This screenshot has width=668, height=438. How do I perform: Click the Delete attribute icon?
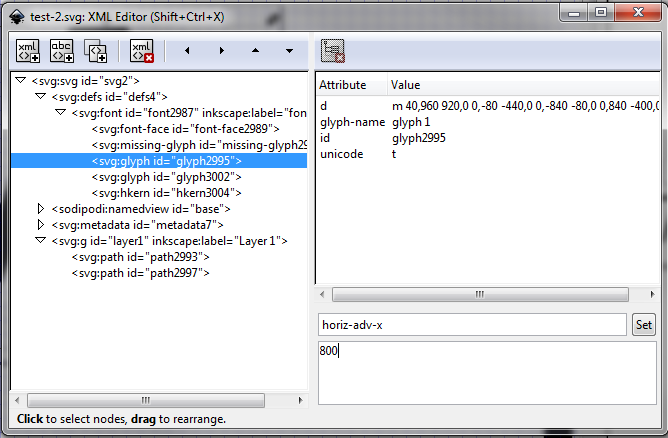(334, 52)
